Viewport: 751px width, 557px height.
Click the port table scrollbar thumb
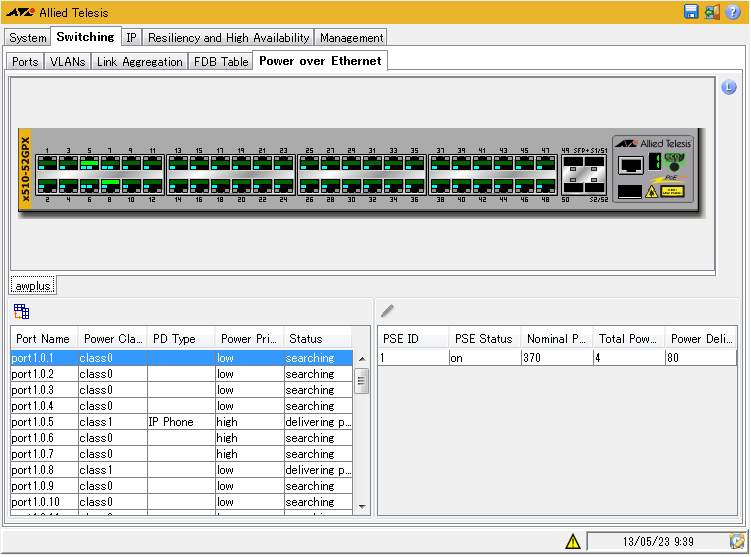pos(362,381)
